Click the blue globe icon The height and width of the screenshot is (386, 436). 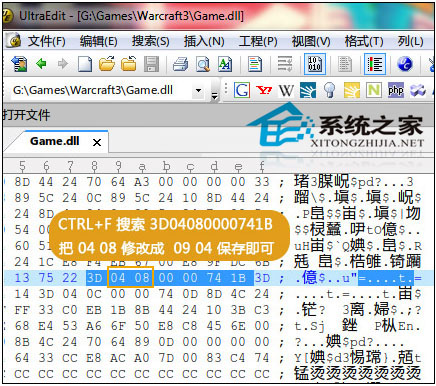click(405, 64)
